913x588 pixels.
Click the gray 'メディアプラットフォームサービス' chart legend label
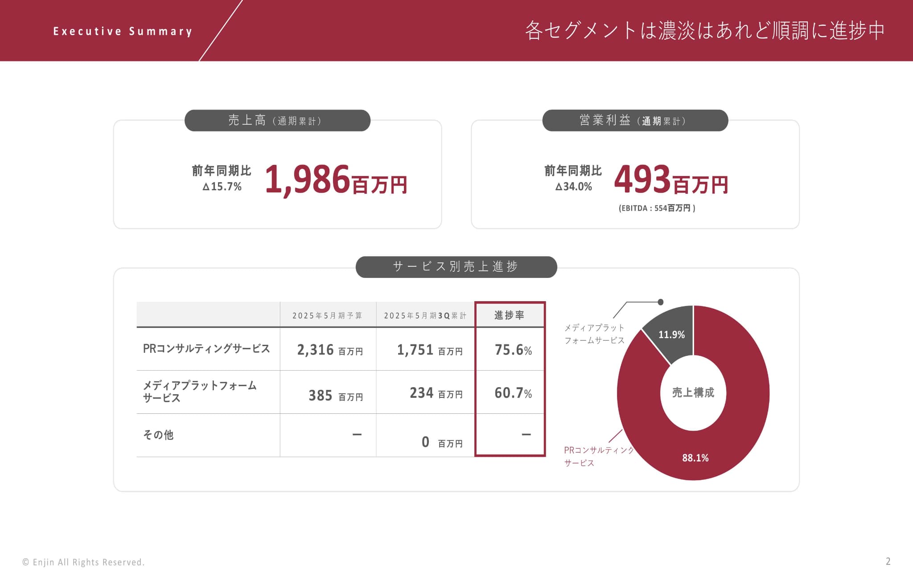[595, 334]
